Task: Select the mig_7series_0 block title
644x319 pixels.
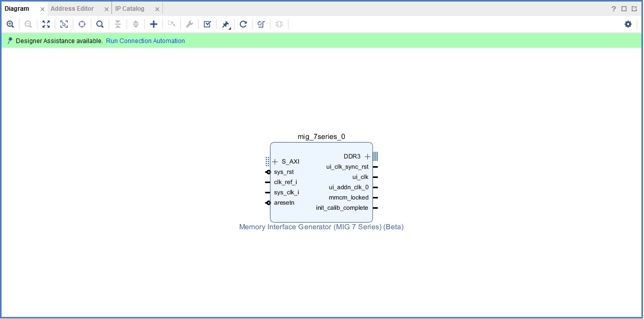Action: click(x=321, y=137)
